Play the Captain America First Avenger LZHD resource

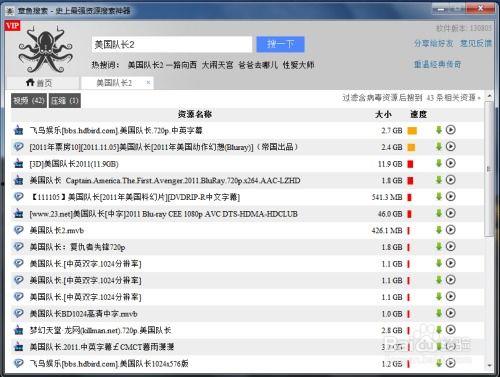pyautogui.click(x=451, y=180)
